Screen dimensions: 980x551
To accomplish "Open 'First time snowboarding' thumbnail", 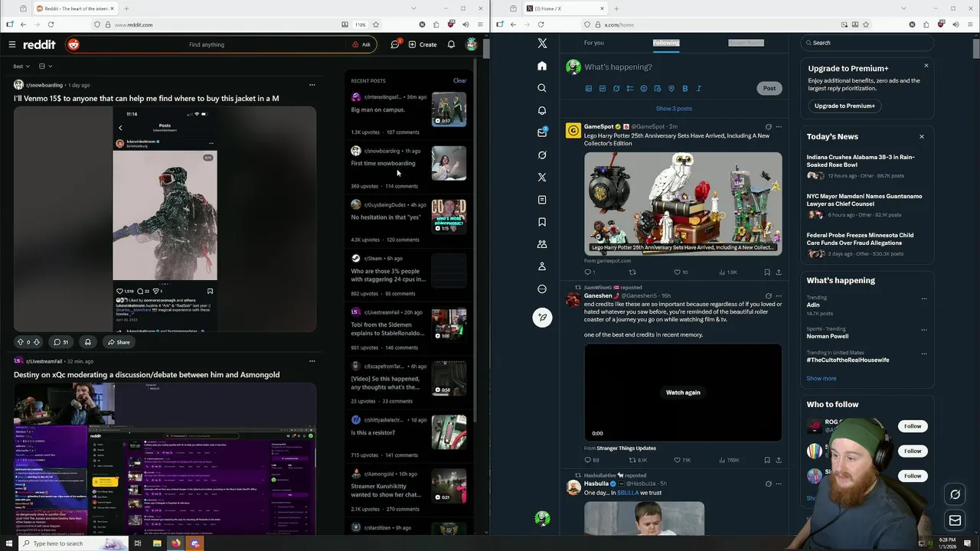I will [449, 163].
